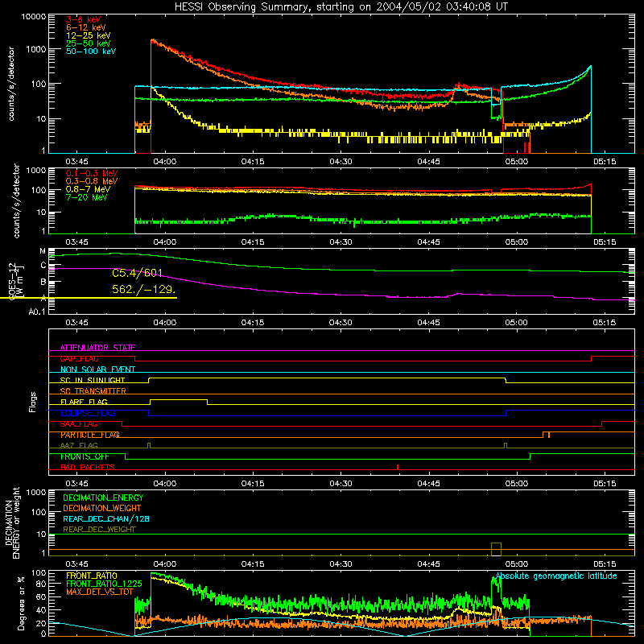
Task: Select the 25-50 keV legend label
Action: (89, 43)
